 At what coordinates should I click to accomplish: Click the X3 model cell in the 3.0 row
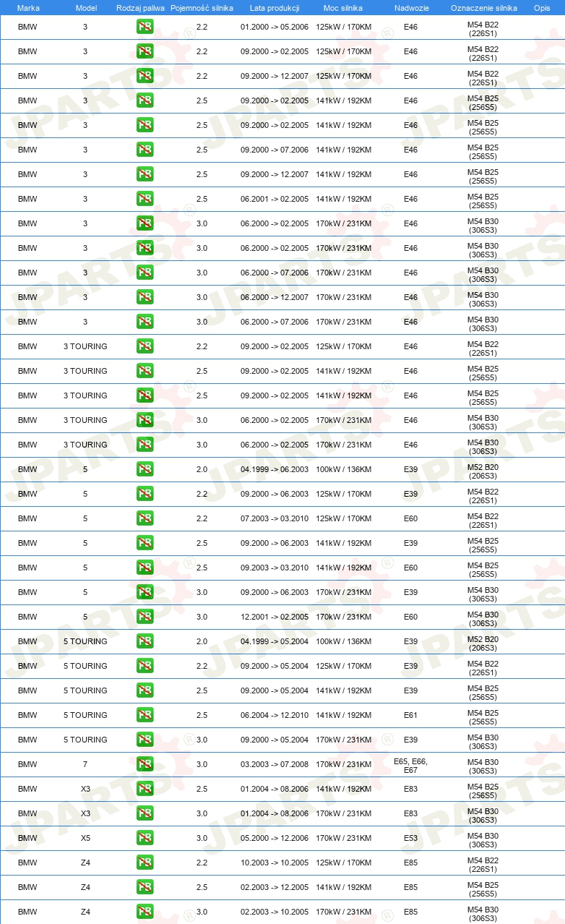coord(85,814)
